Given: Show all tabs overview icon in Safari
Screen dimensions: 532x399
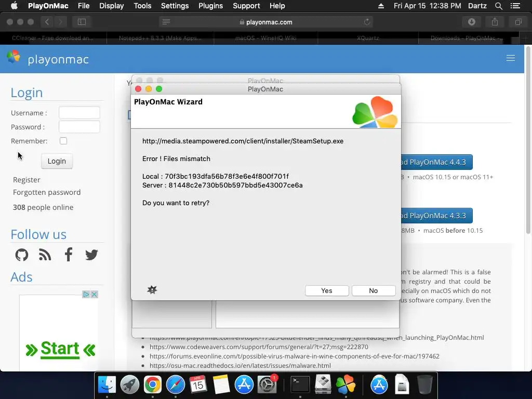Looking at the screenshot, I should 518,22.
